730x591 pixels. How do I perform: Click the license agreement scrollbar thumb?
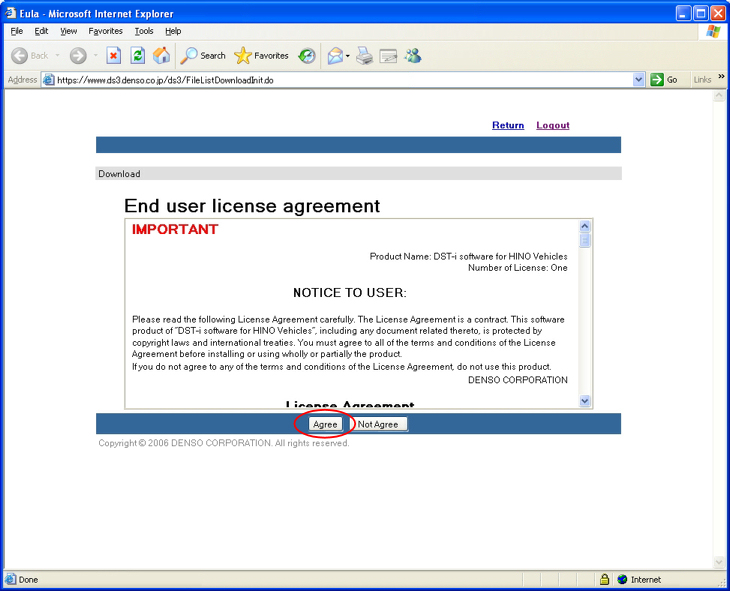click(585, 240)
